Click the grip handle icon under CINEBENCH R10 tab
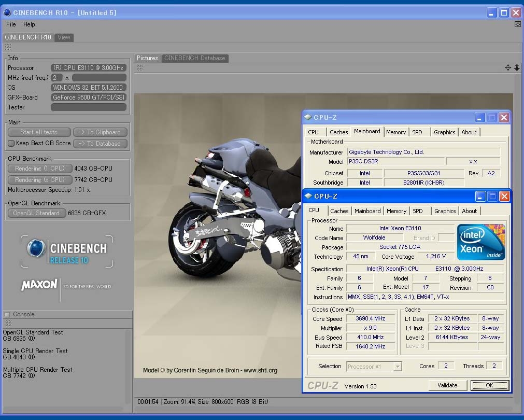Viewport: 524px width, 420px height. pyautogui.click(x=8, y=47)
